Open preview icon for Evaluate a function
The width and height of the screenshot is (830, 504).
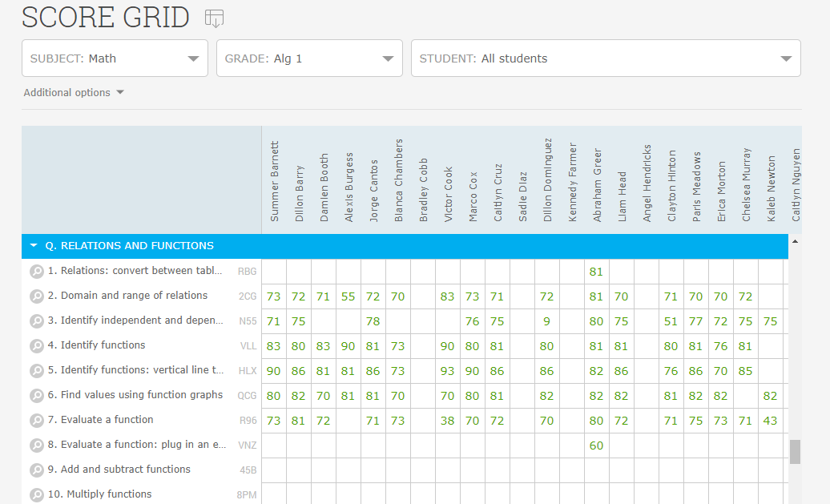point(36,421)
